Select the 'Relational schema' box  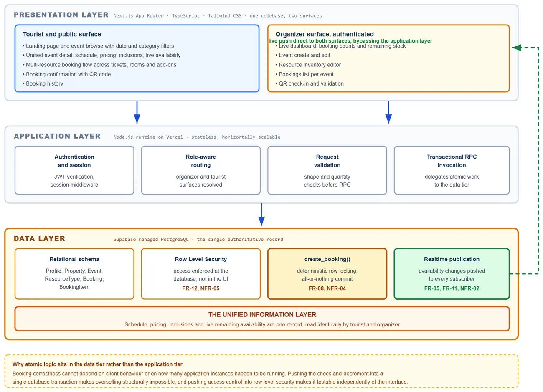click(x=74, y=274)
